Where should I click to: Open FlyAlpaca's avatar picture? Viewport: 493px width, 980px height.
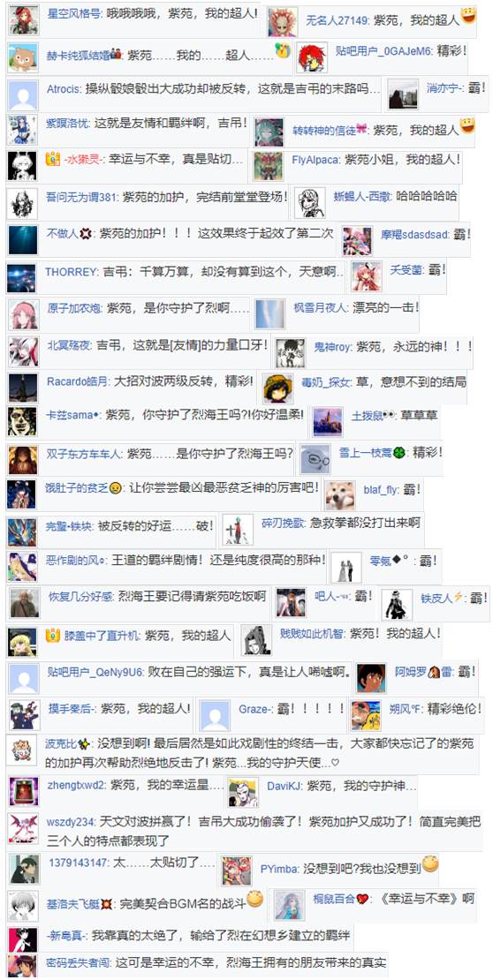[269, 166]
